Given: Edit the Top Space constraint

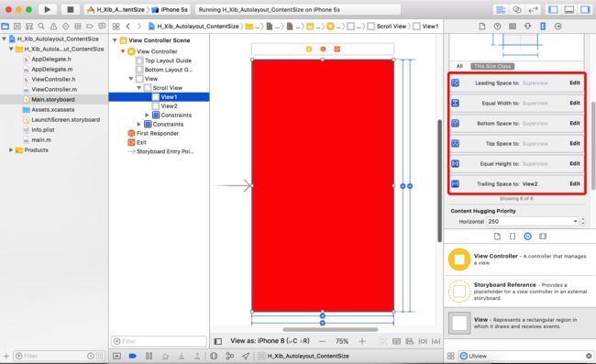Looking at the screenshot, I should pos(575,143).
